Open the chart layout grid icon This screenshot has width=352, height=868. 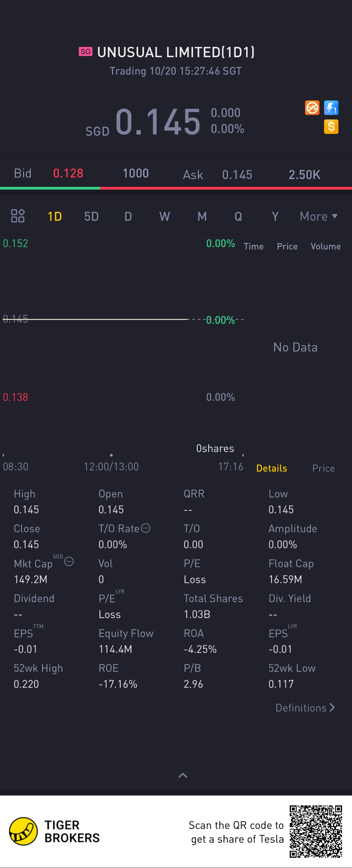click(18, 216)
